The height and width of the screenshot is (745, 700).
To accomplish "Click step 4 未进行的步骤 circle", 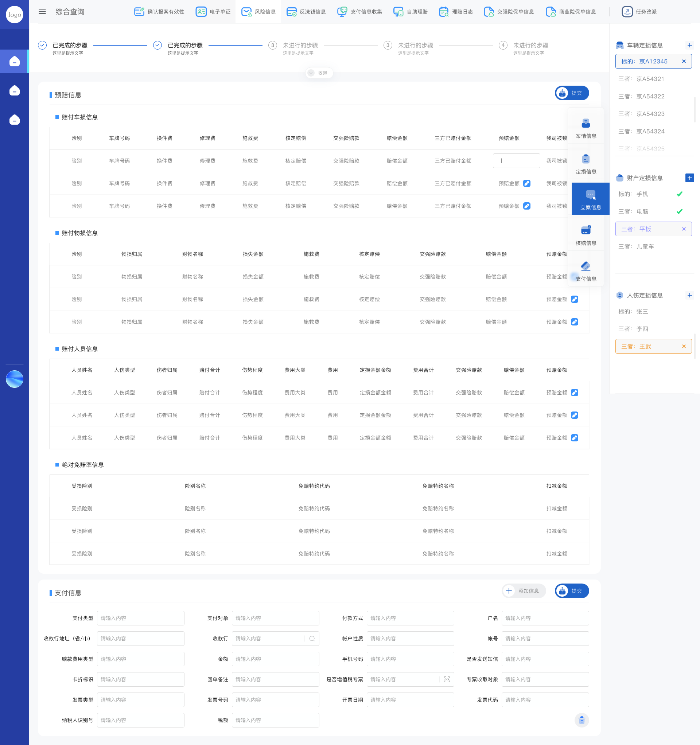I will coord(503,45).
